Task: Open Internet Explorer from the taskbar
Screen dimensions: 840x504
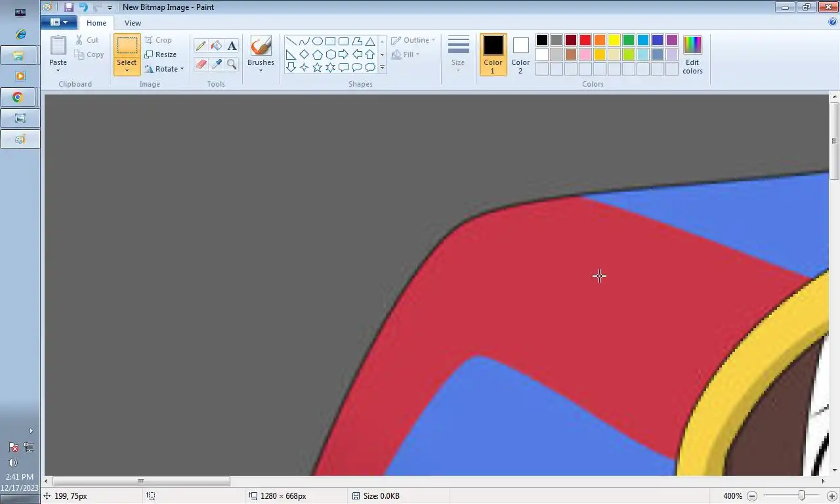Action: click(x=20, y=34)
